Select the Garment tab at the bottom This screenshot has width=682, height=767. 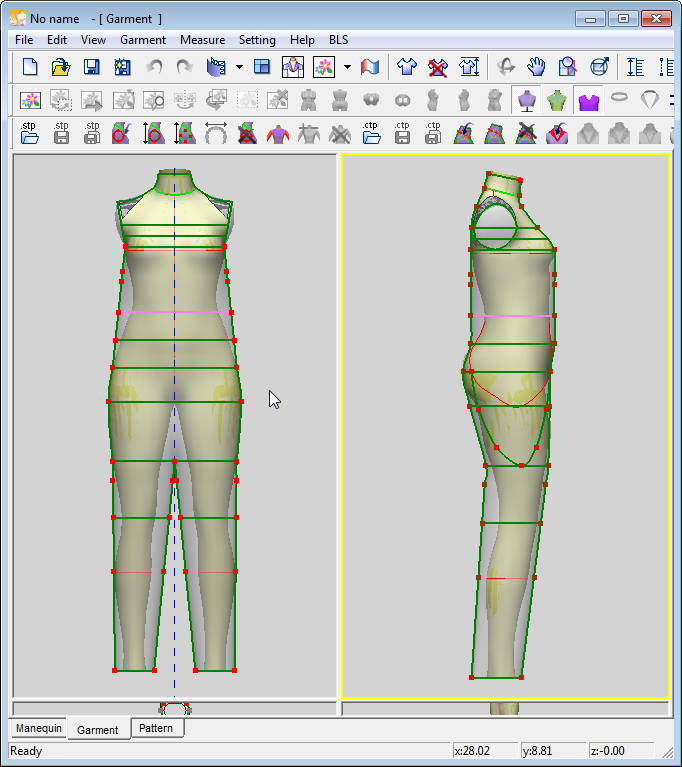click(x=98, y=729)
